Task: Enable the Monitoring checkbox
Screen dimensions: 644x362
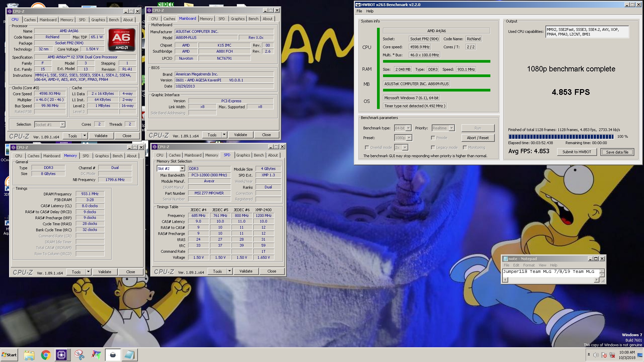Action: tap(465, 147)
